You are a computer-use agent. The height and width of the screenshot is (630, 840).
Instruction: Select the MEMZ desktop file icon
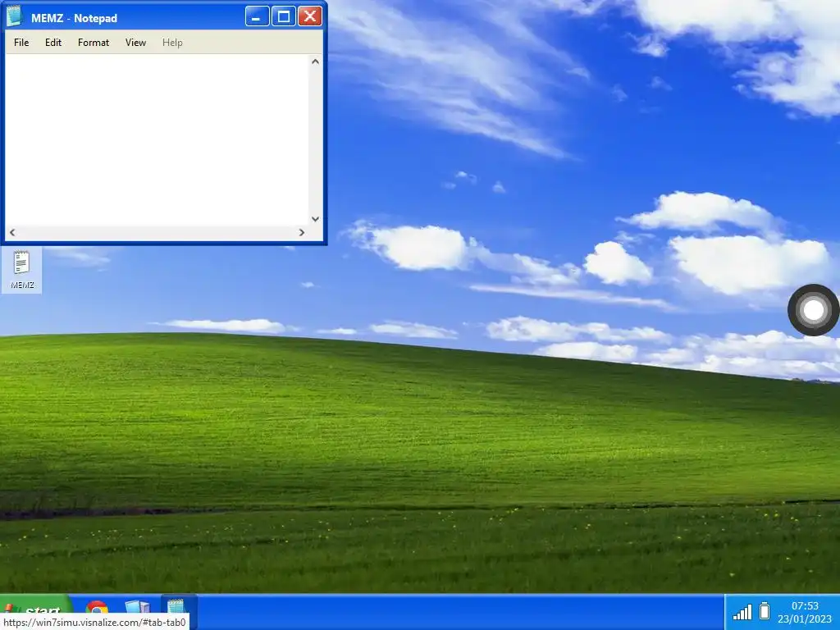(x=22, y=270)
